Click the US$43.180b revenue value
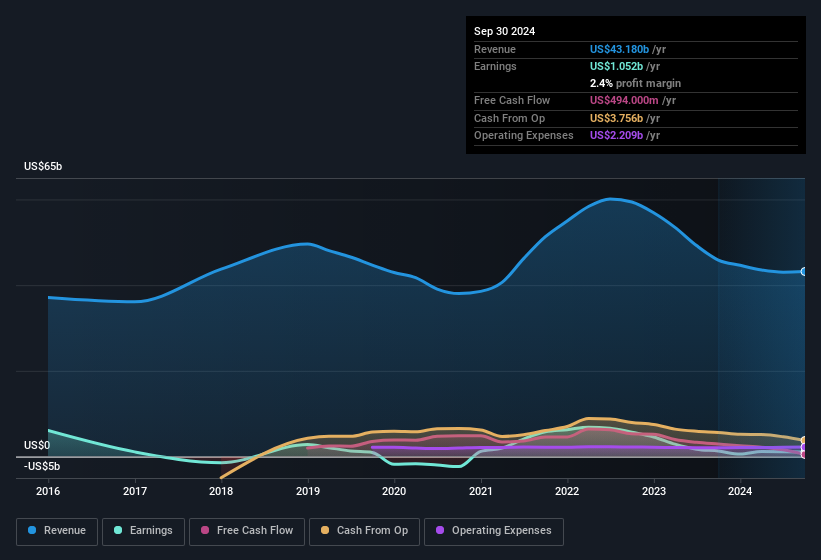 619,49
